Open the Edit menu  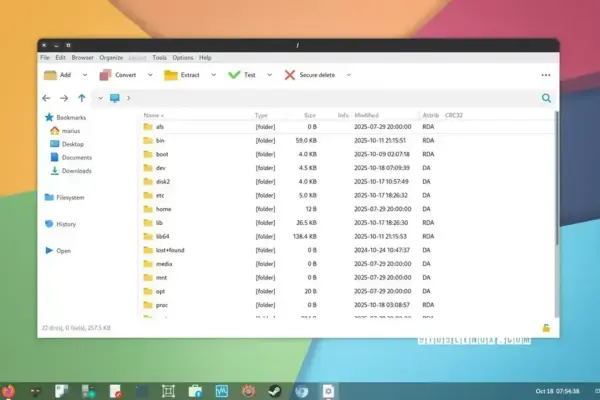coord(60,58)
